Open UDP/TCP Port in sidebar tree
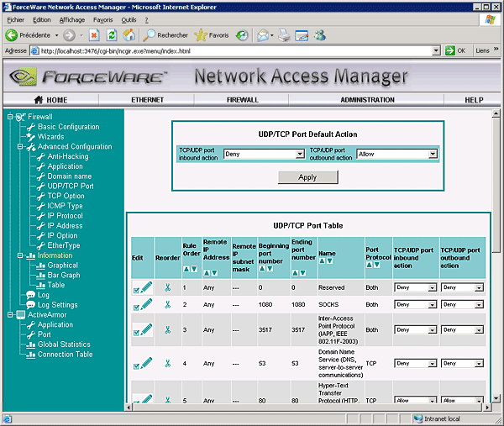Screen dimensions: 504x426 [x=71, y=187]
